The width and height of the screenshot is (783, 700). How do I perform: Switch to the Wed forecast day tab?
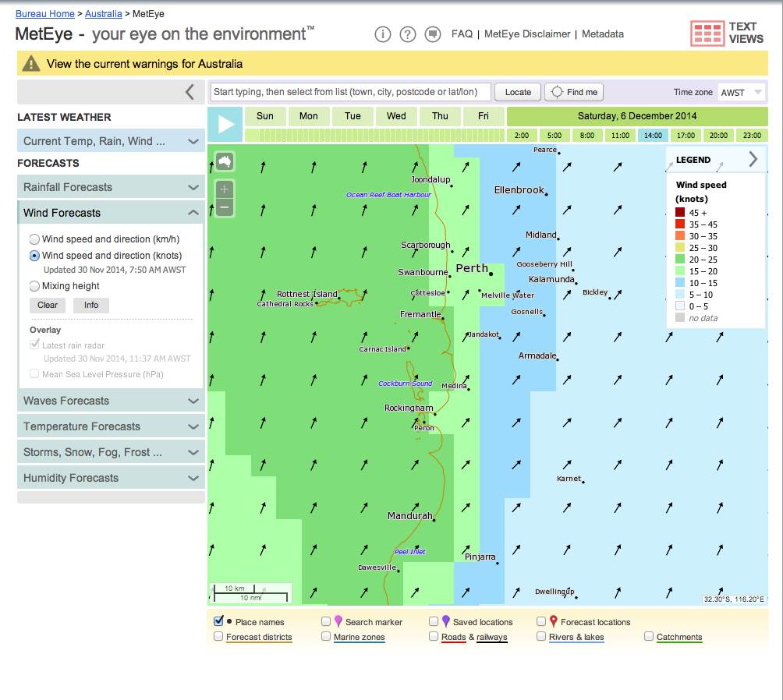point(395,115)
